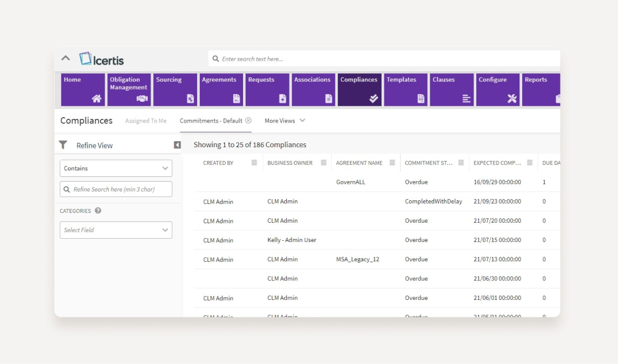Open the AGREEMENT NAME column filter menu

(x=393, y=162)
